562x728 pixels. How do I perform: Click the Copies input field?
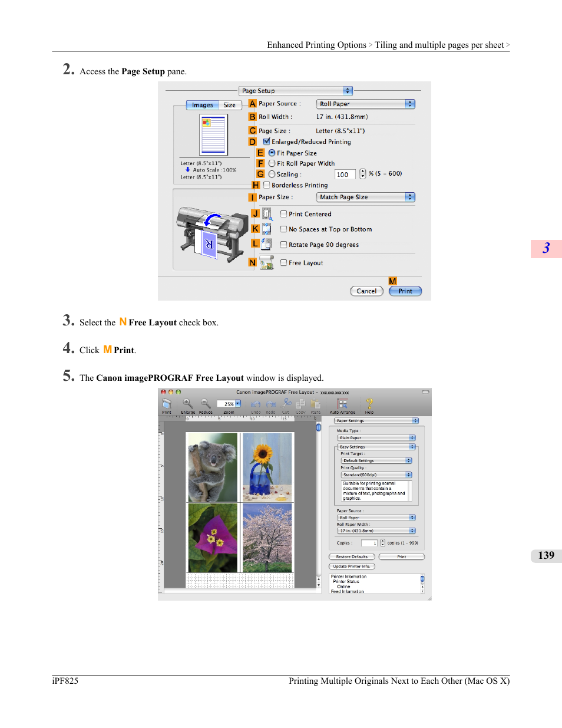coord(369,543)
